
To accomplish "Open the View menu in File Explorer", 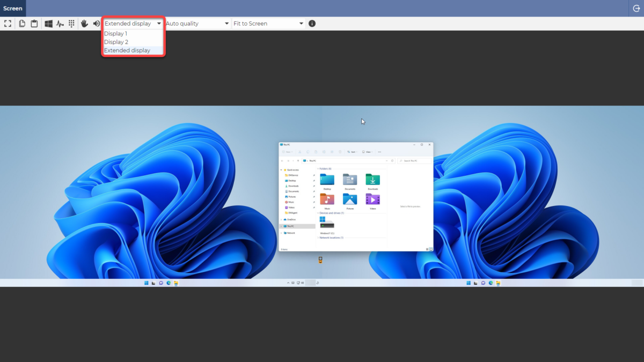I will click(x=368, y=152).
